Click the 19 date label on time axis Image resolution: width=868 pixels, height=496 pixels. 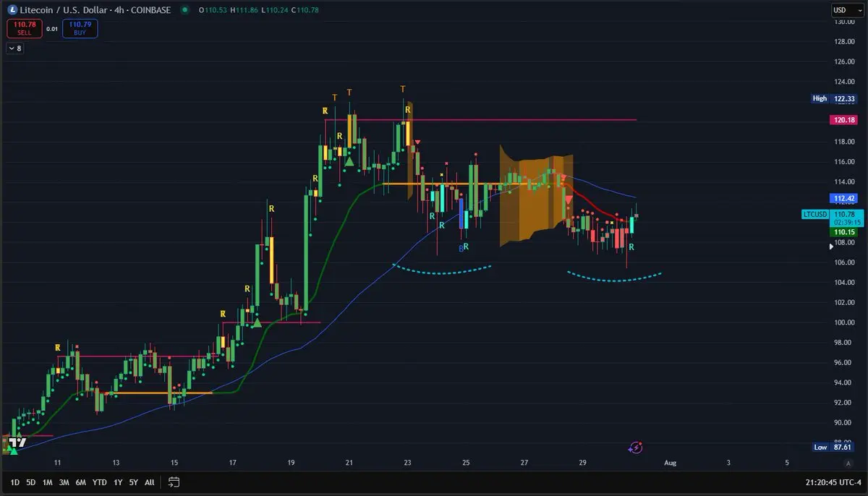tap(291, 462)
